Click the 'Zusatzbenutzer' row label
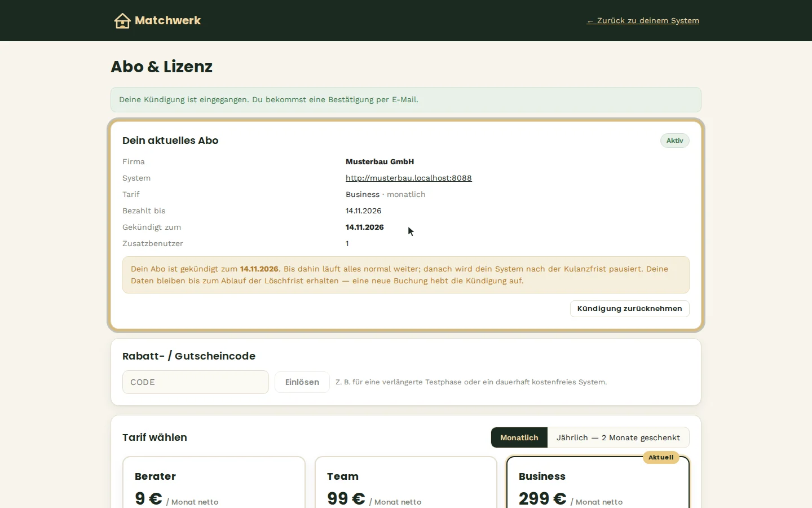Image resolution: width=812 pixels, height=508 pixels. (x=153, y=243)
